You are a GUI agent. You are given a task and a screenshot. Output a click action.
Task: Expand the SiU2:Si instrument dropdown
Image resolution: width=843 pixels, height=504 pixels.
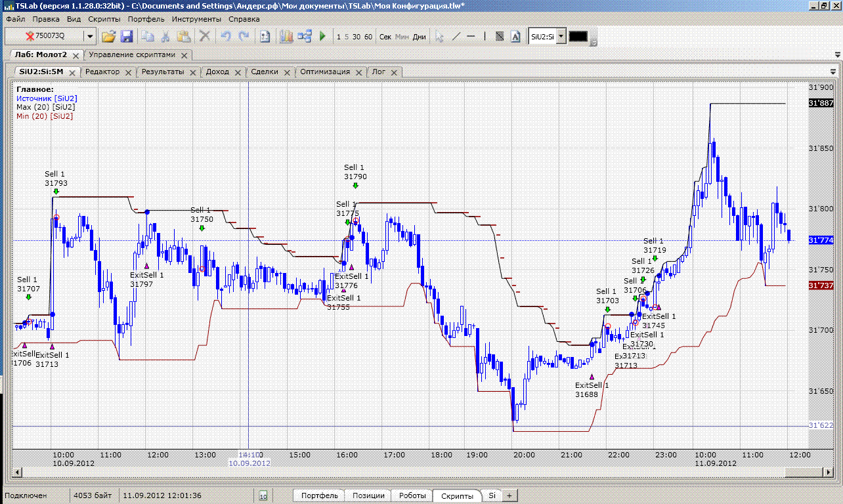pyautogui.click(x=561, y=37)
